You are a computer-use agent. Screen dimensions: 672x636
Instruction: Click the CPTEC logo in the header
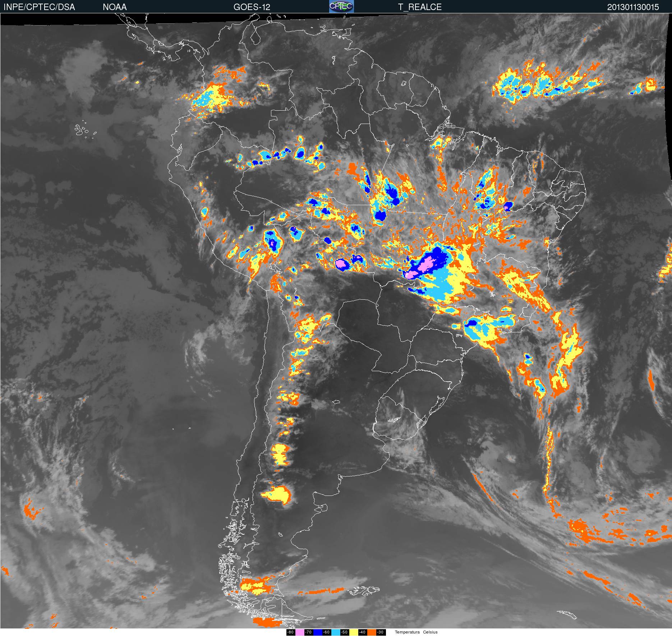coord(341,6)
